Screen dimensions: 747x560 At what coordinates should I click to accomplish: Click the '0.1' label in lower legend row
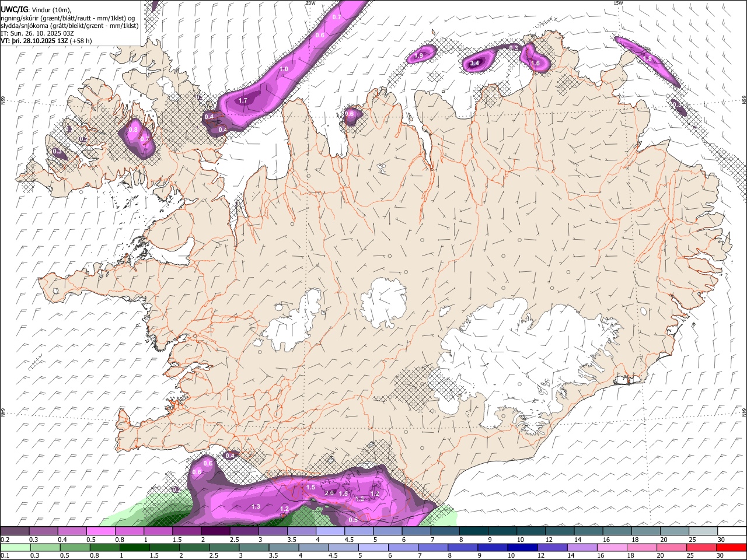5,555
